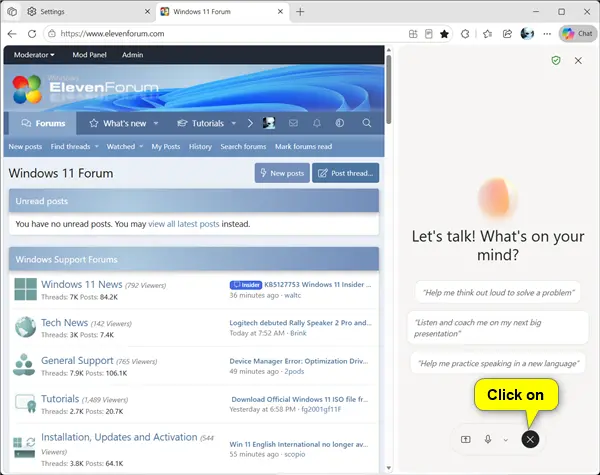Open the Tutorials navigation tab
The height and width of the screenshot is (475, 600).
coord(201,123)
